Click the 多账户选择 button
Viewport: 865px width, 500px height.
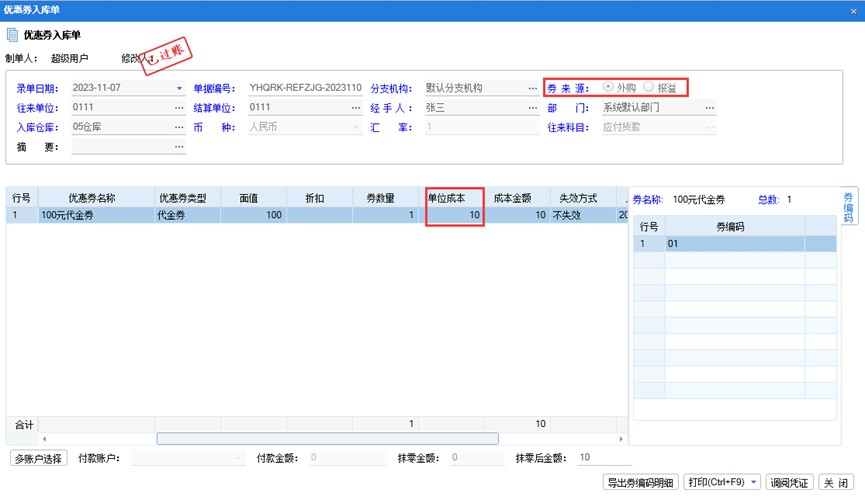(39, 458)
